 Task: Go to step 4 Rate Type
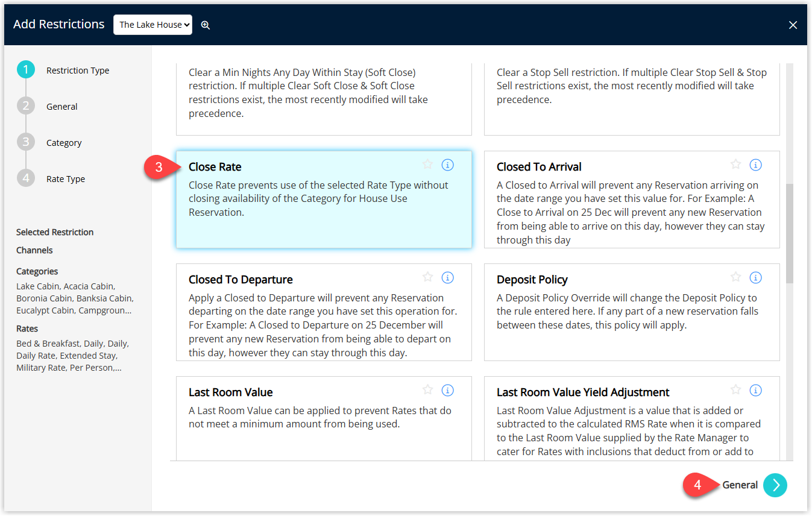[x=51, y=178]
